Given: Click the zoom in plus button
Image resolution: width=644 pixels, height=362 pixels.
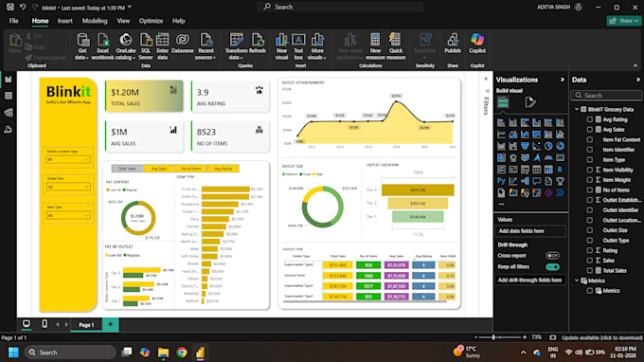Looking at the screenshot, I should (525, 337).
